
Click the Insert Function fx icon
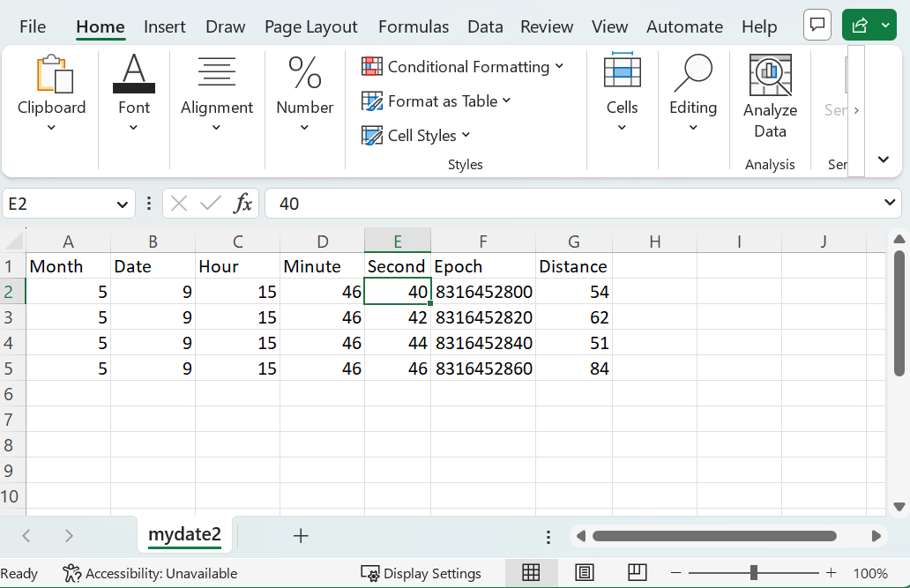(242, 204)
